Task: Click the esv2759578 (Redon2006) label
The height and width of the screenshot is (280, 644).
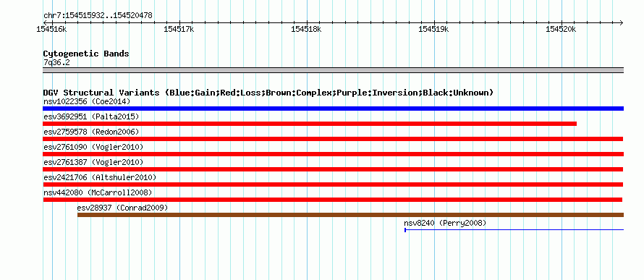Action: [x=91, y=132]
